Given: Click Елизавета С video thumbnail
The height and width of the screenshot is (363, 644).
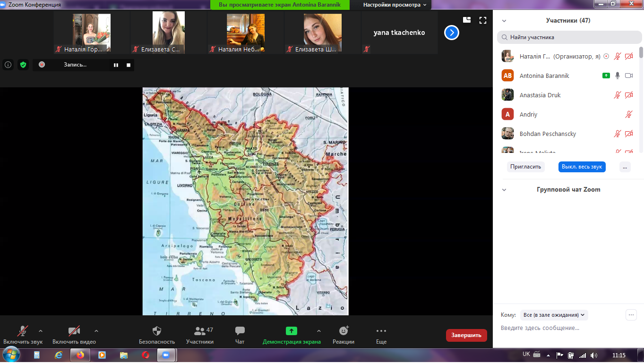Looking at the screenshot, I should pyautogui.click(x=169, y=33).
